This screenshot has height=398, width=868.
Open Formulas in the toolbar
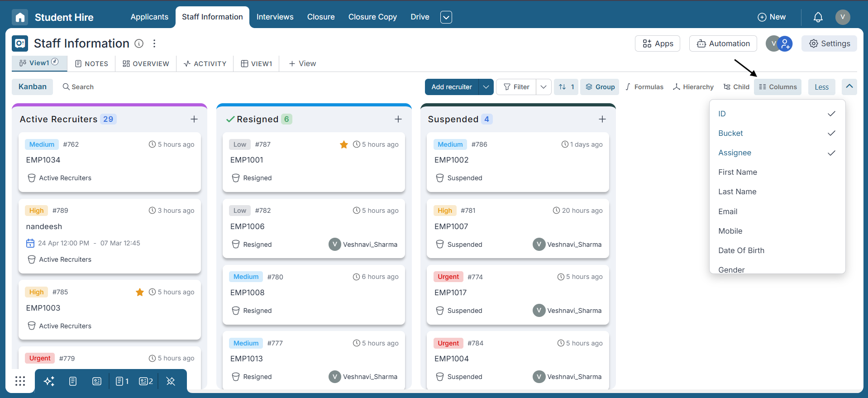[644, 87]
